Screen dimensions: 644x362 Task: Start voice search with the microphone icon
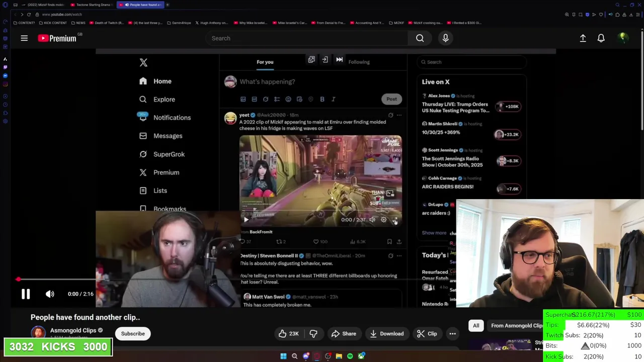[x=445, y=38]
